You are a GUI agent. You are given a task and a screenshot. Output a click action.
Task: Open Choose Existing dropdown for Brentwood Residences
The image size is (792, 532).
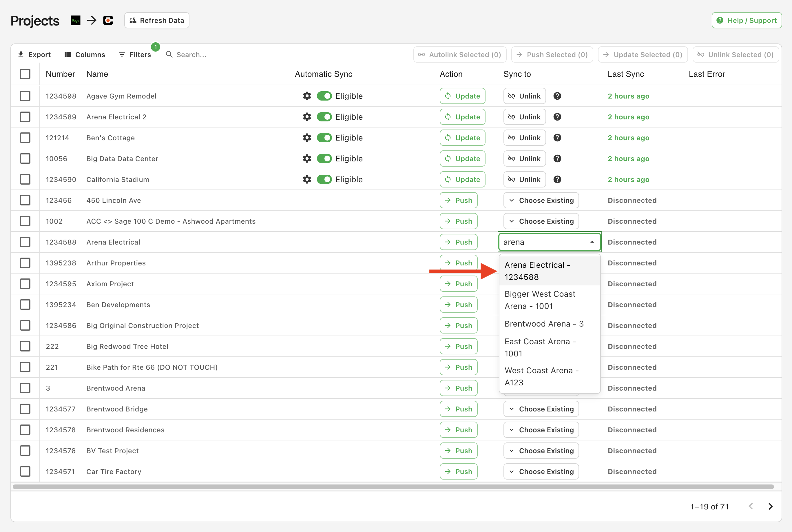pos(541,430)
